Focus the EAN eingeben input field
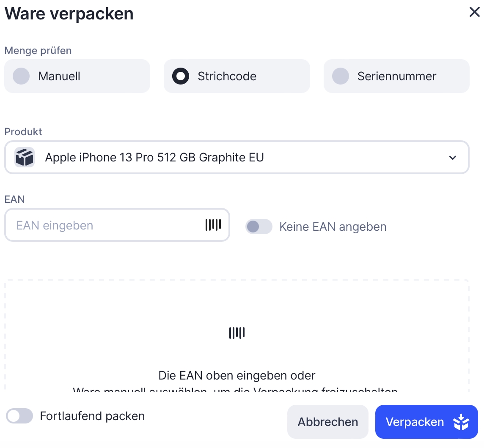This screenshot has width=484, height=448. point(106,225)
